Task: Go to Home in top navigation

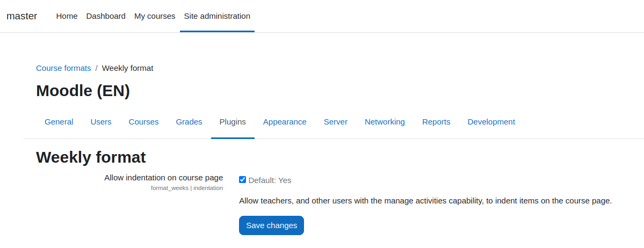Action: (67, 16)
